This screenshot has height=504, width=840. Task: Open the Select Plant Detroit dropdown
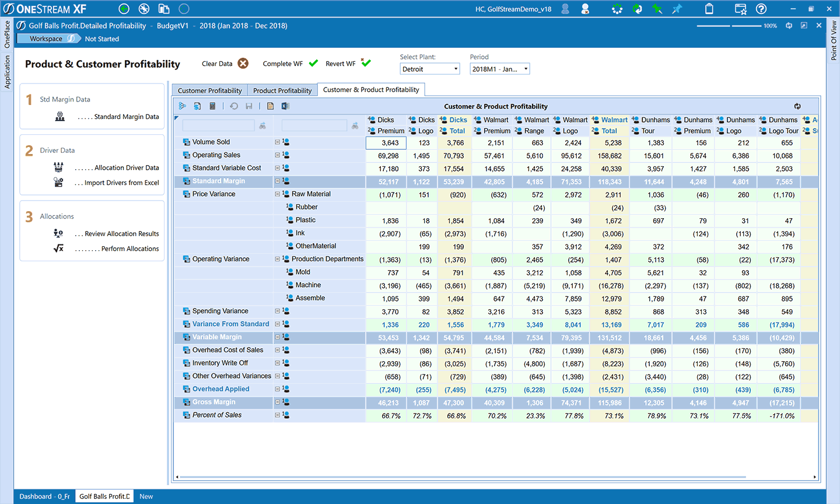pyautogui.click(x=430, y=69)
